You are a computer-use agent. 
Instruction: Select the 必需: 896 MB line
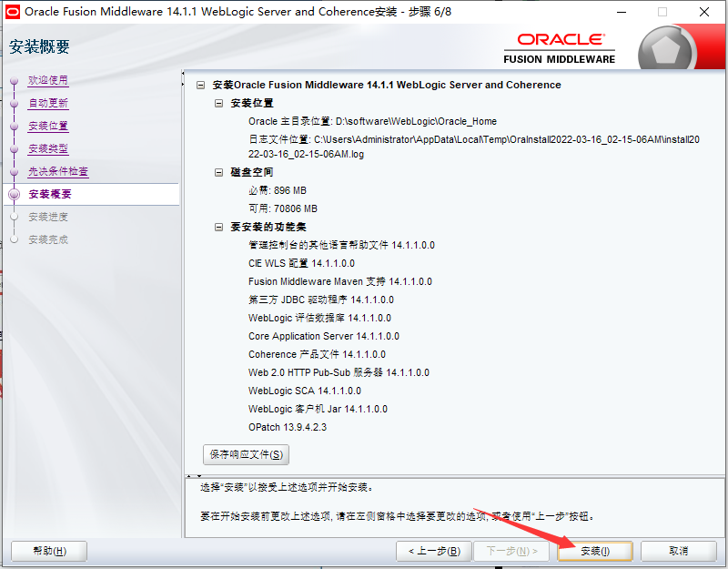click(278, 191)
